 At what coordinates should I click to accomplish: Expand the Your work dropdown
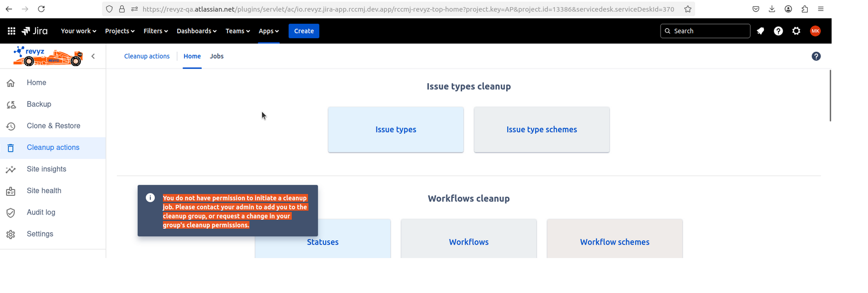point(78,31)
